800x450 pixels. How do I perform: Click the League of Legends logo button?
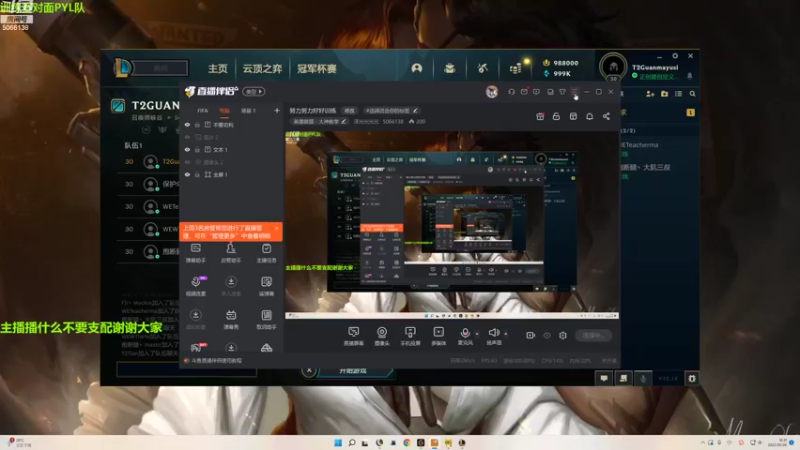(122, 68)
